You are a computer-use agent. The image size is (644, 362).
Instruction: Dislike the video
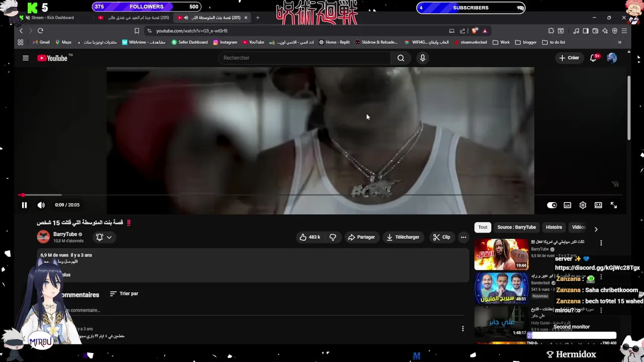[x=333, y=237]
